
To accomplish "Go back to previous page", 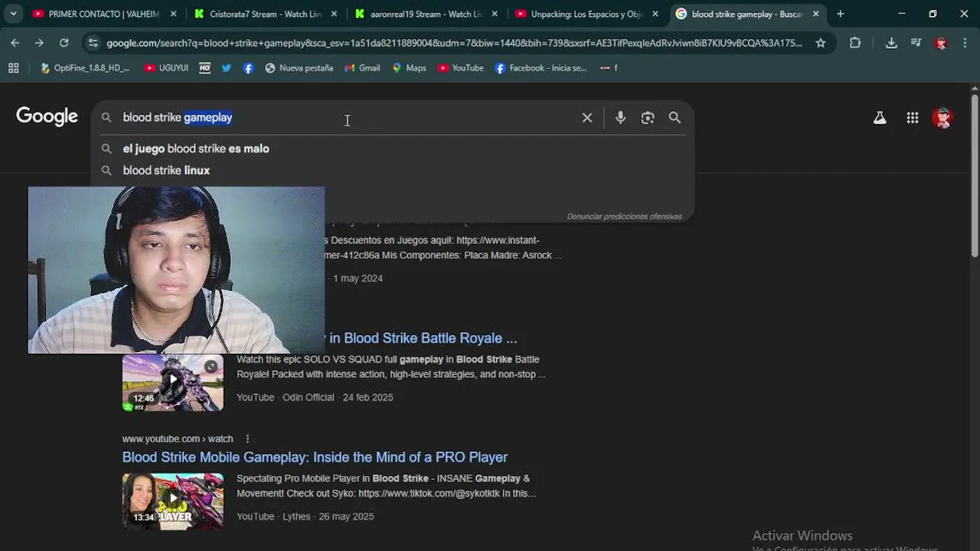I will tap(15, 43).
